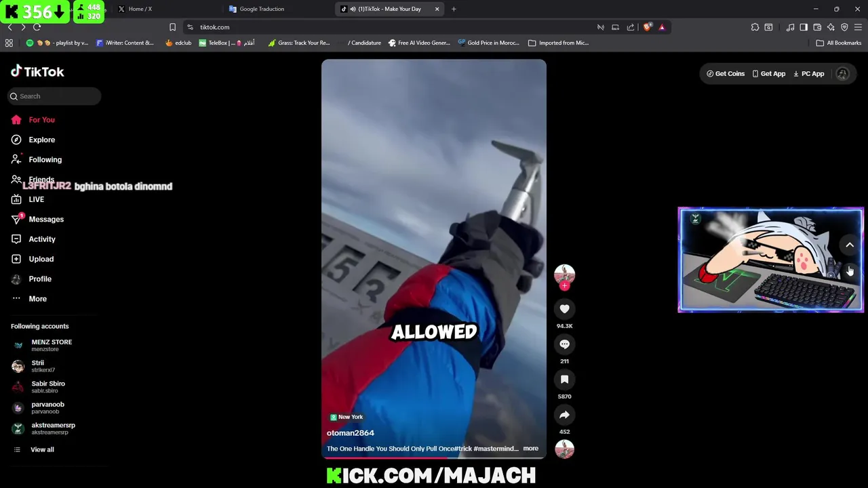Reload the page
Image resolution: width=868 pixels, height=488 pixels.
(37, 27)
